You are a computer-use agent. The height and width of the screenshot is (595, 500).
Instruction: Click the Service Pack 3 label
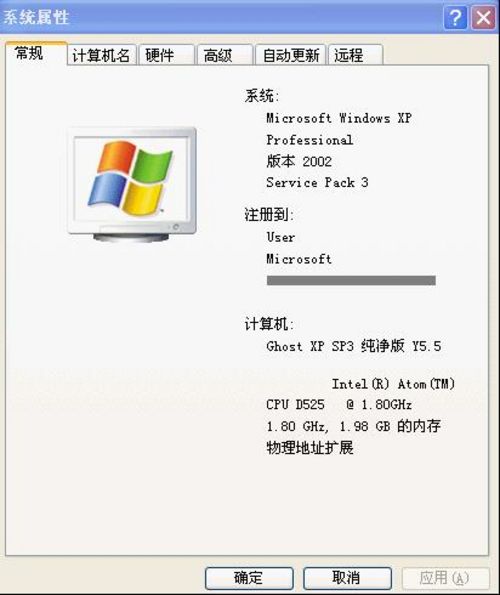tap(317, 183)
